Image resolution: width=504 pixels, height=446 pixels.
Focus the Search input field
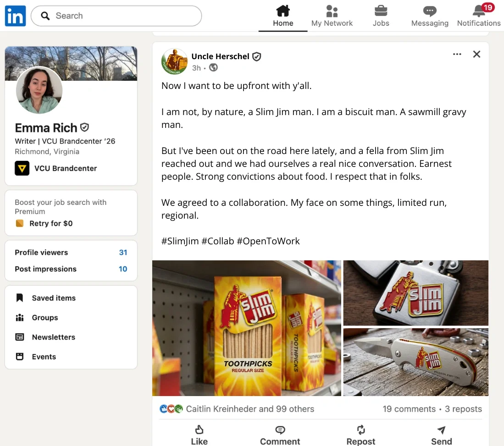coord(116,16)
